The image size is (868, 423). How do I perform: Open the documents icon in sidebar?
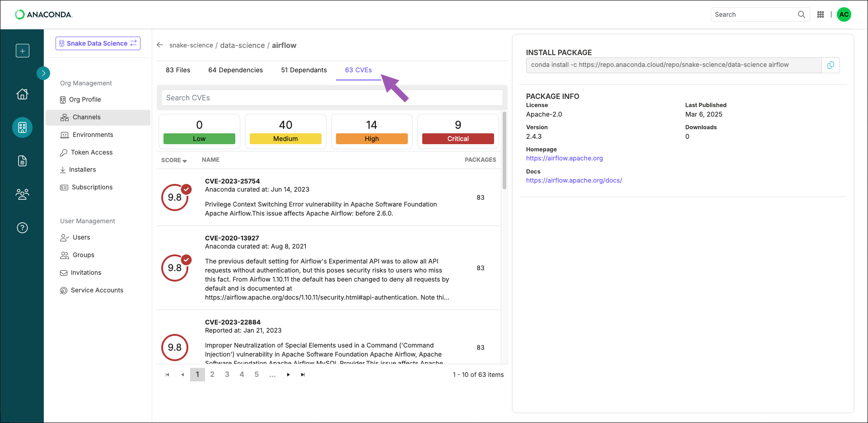22,161
